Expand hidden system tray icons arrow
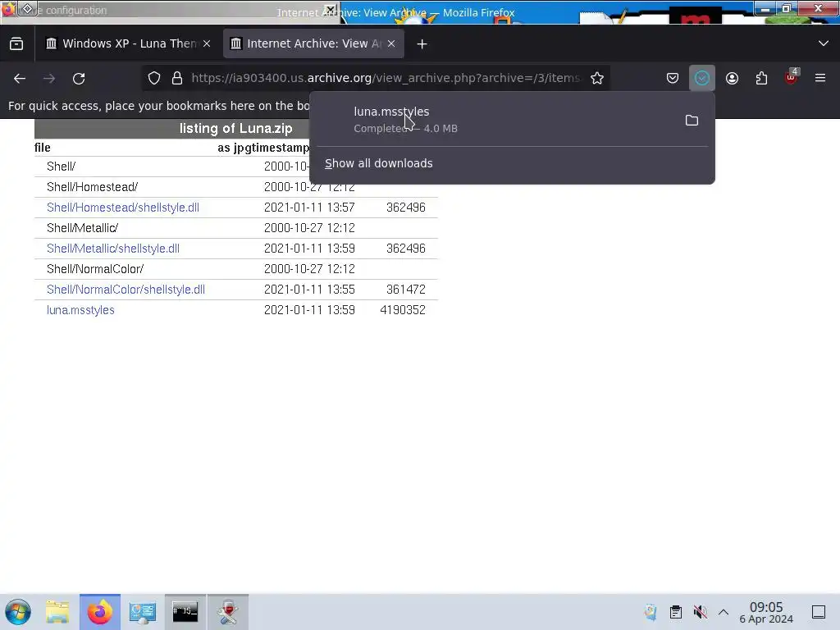Screen dimensions: 840x630 coord(724,612)
